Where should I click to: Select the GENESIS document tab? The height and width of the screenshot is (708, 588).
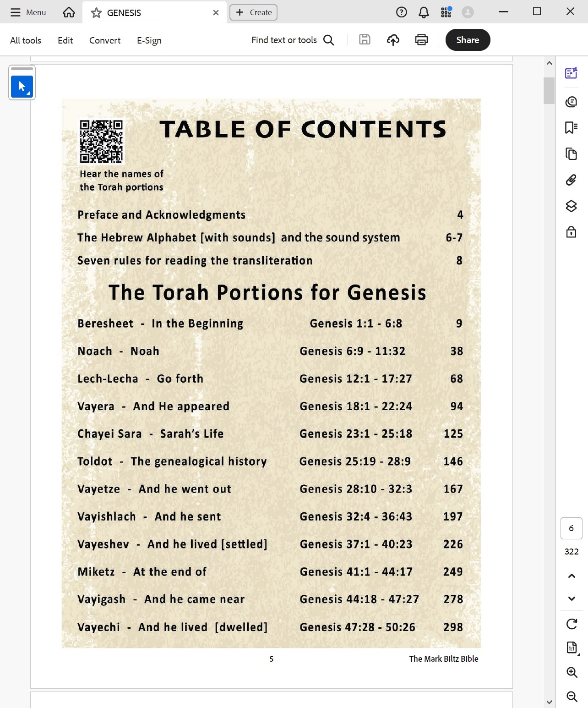point(154,13)
